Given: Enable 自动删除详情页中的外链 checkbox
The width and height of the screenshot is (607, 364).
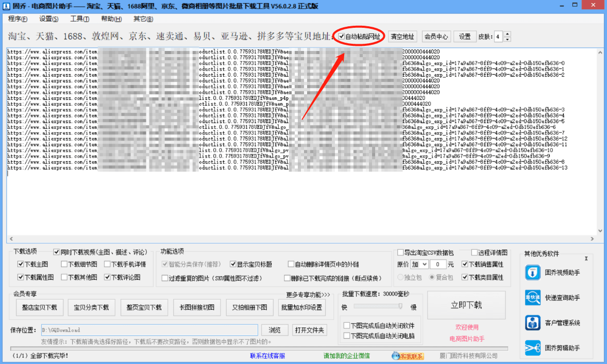Looking at the screenshot, I should (x=291, y=264).
